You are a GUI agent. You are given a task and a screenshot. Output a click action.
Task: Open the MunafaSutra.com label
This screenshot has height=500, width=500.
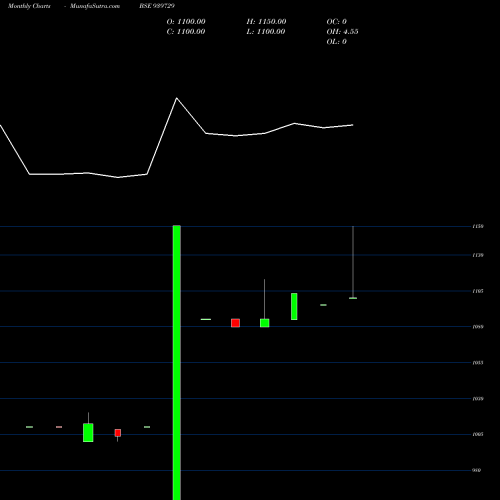[95, 6]
